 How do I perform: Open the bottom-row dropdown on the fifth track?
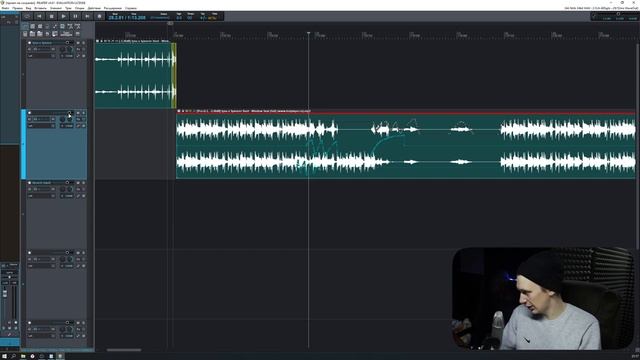41,336
